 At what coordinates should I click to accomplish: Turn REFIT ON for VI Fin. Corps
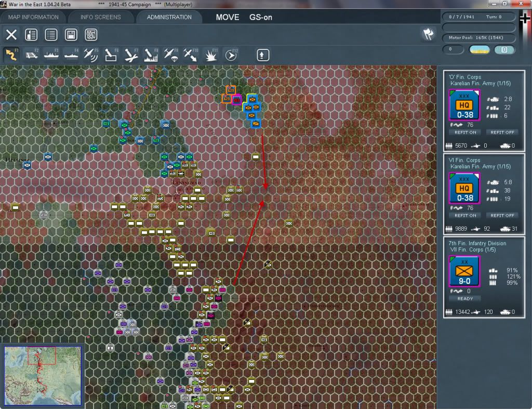click(x=465, y=216)
